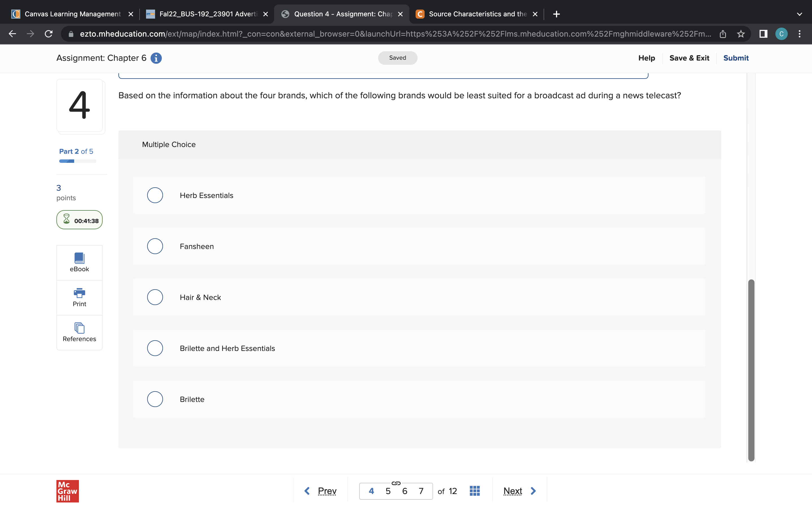
Task: Bookmark this page with star icon
Action: point(741,34)
